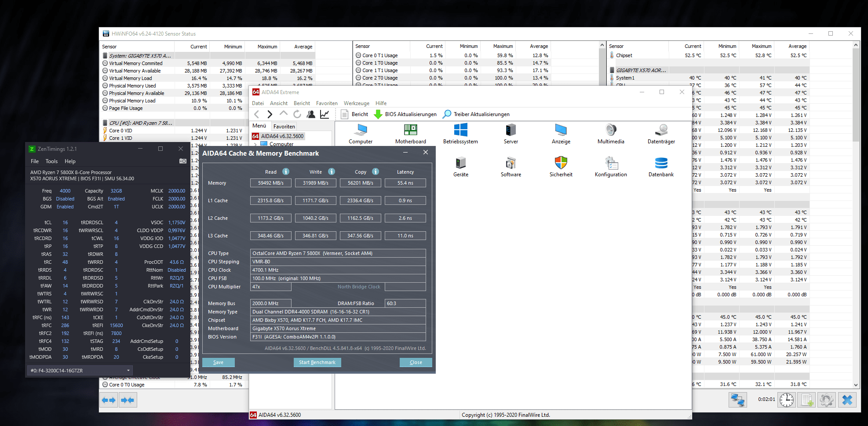
Task: Open ZenTimings Tools menu
Action: 51,161
